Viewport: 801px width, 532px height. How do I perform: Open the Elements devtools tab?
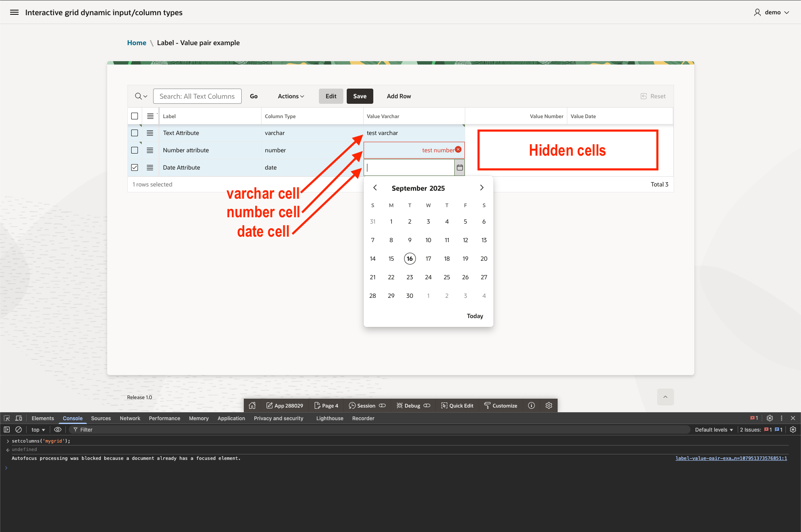pos(43,418)
